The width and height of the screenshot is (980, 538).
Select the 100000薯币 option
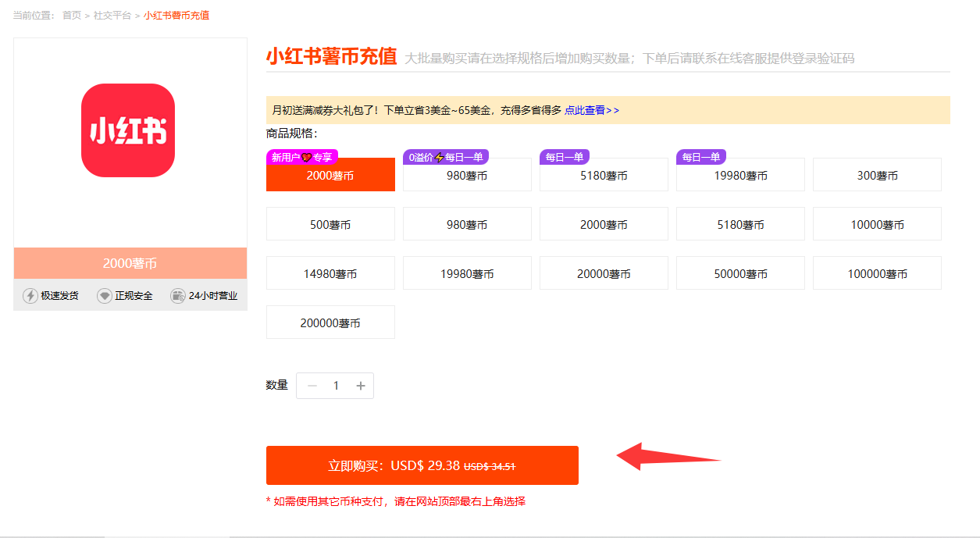click(x=877, y=274)
